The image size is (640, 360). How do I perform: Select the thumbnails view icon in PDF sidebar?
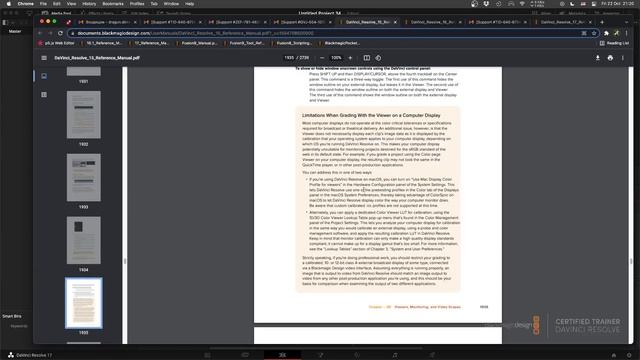point(44,76)
